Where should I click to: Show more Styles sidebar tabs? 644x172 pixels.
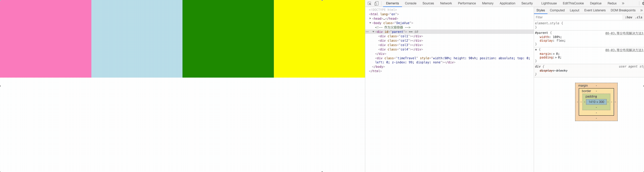(x=641, y=10)
